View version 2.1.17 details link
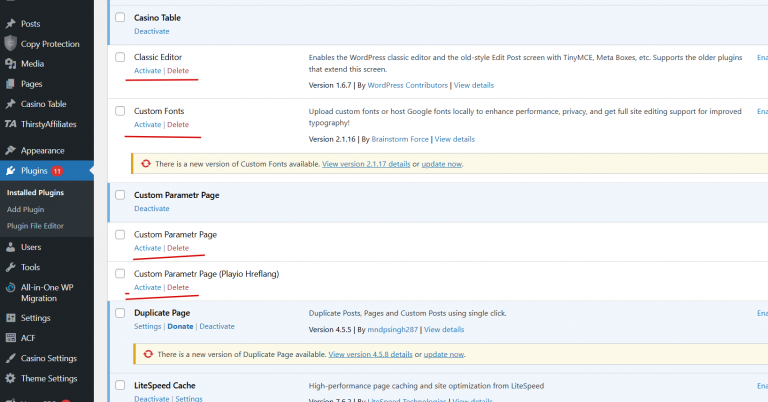 point(366,164)
